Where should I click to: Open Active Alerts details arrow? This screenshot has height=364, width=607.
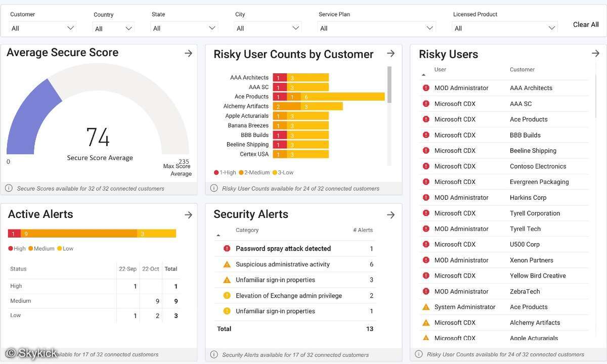[x=189, y=215]
